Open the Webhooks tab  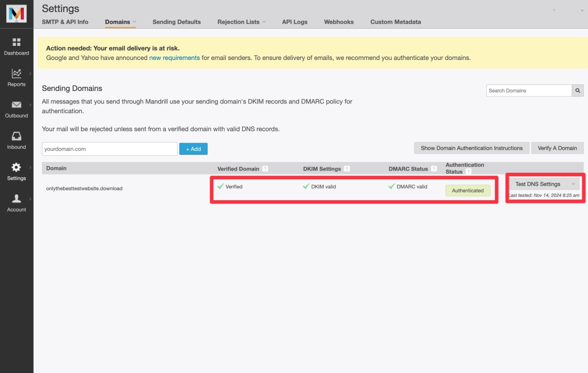[x=339, y=22]
